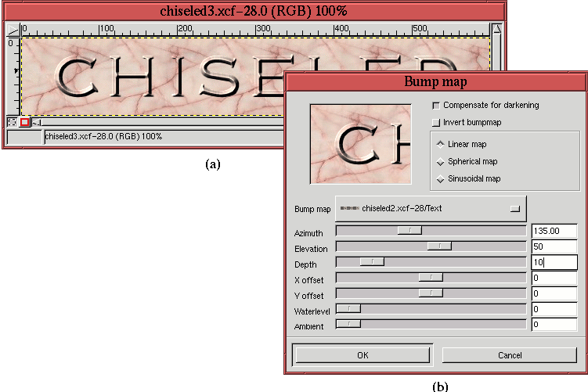Click the selection mode icon at bottom-left
The height and width of the screenshot is (392, 588).
(x=12, y=122)
